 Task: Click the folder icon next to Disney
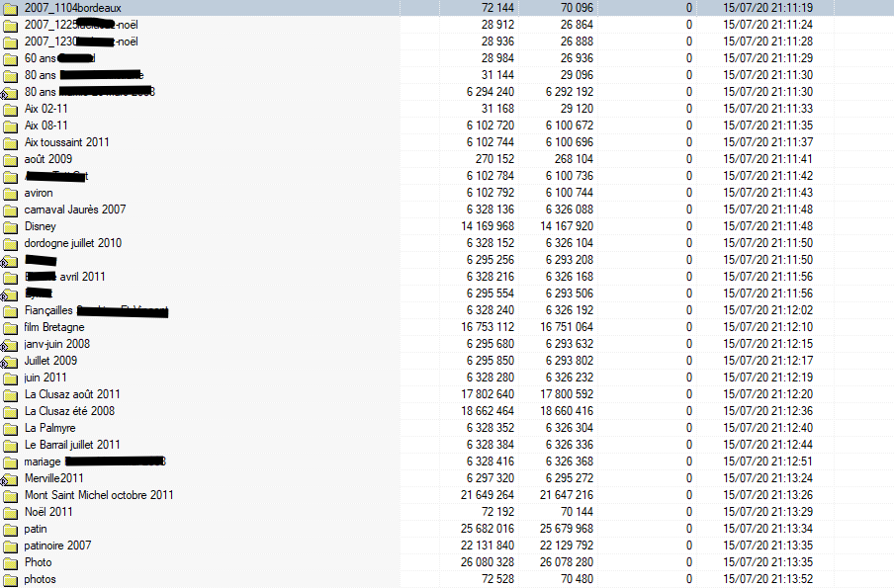pos(11,226)
